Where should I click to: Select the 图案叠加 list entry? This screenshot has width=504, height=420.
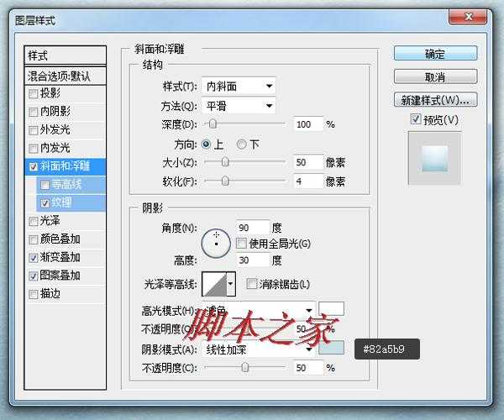(x=65, y=276)
